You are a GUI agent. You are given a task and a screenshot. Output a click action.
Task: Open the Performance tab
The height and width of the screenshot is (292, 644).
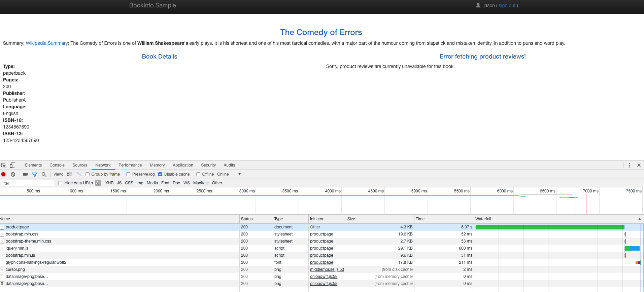(130, 165)
